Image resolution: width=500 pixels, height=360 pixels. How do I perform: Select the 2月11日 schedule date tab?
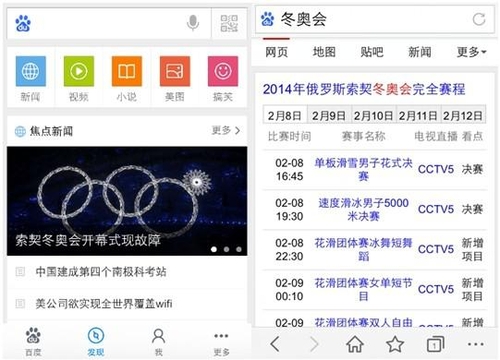(x=418, y=115)
